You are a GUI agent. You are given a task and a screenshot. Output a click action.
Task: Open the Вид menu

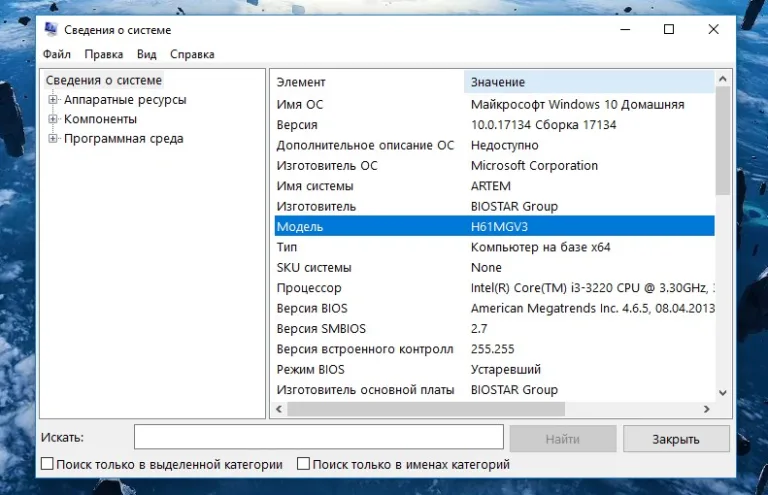(146, 54)
